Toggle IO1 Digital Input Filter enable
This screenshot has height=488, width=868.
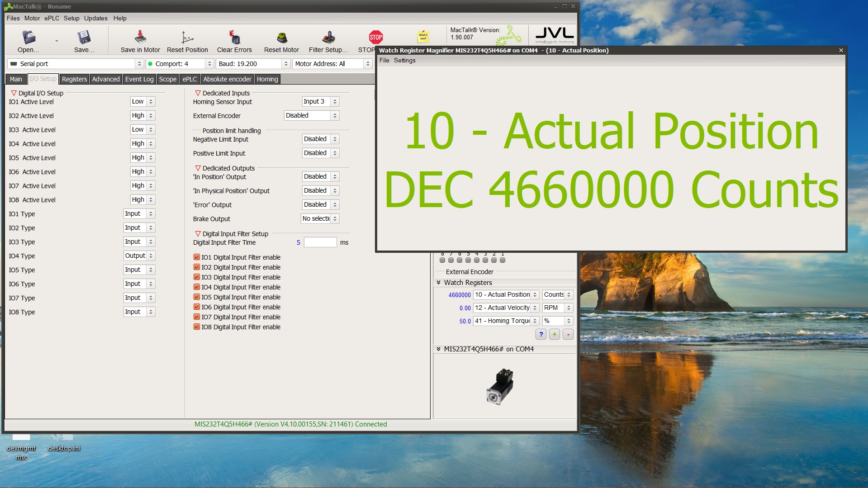pos(197,257)
